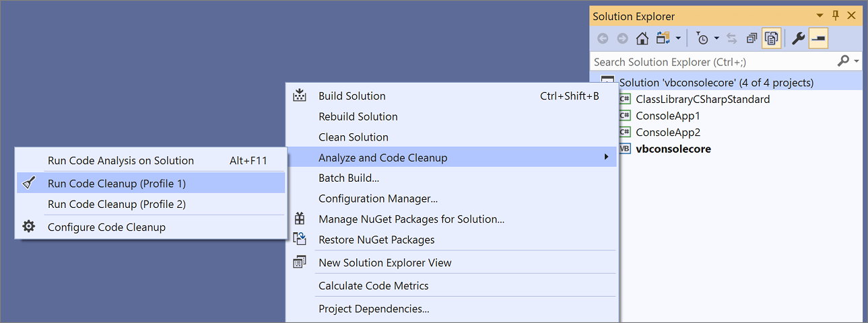Open Batch Build...

point(451,178)
